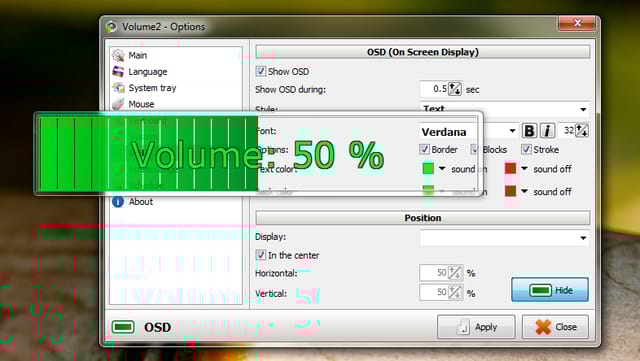640x361 pixels.
Task: Open the About section
Action: pyautogui.click(x=140, y=202)
